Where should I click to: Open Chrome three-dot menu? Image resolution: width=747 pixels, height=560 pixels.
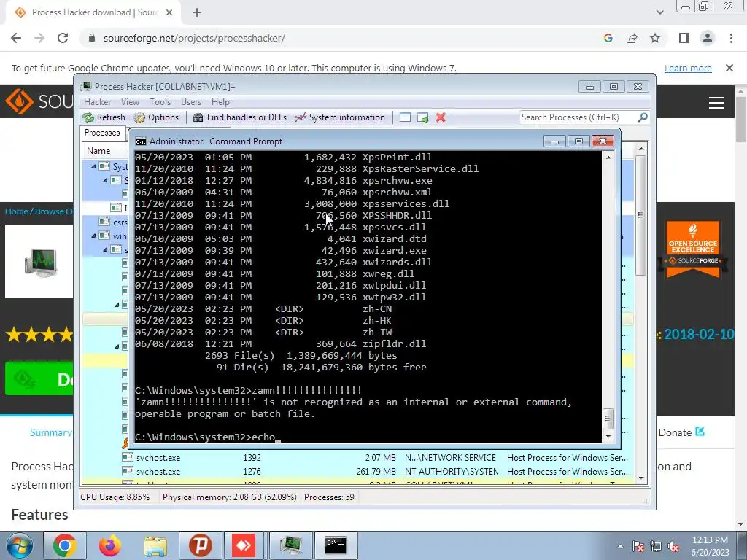pos(731,38)
